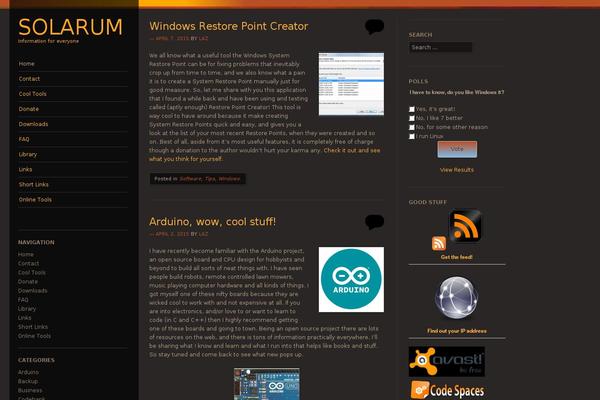
Task: Click 'Find out your IP address' link
Action: click(457, 331)
